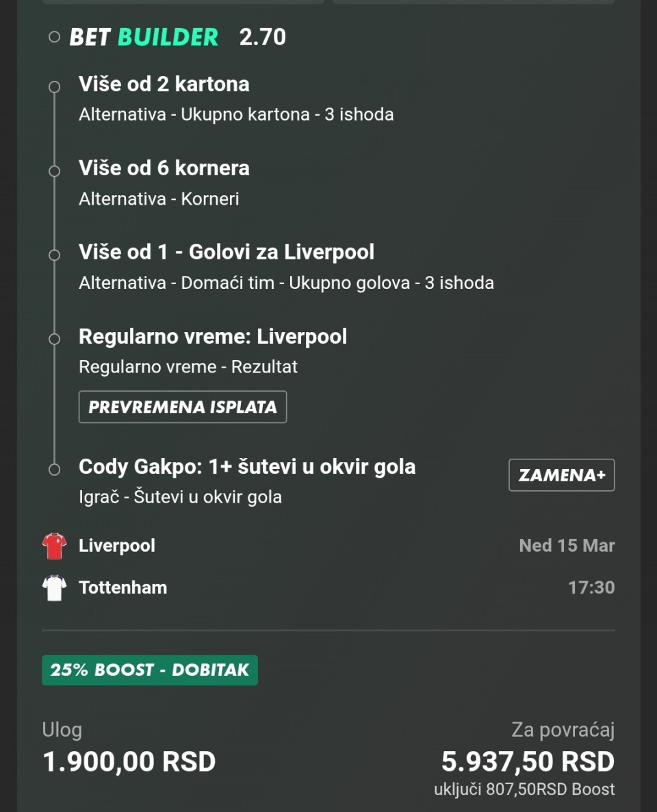Click the bullet next to Više od 2 kartona

[x=55, y=87]
